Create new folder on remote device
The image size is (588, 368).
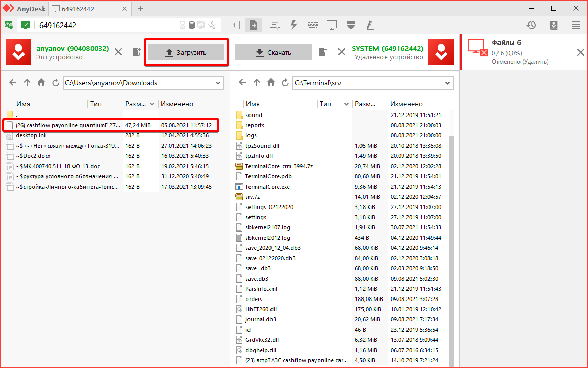(x=323, y=52)
